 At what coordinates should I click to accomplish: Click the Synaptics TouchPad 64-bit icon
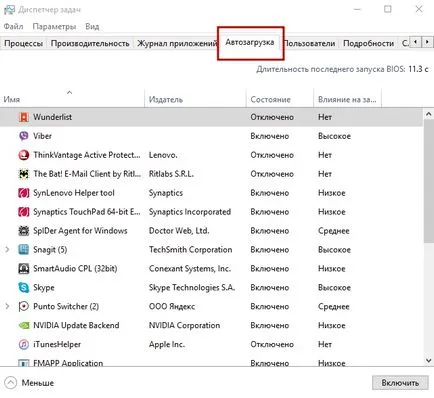(23, 212)
